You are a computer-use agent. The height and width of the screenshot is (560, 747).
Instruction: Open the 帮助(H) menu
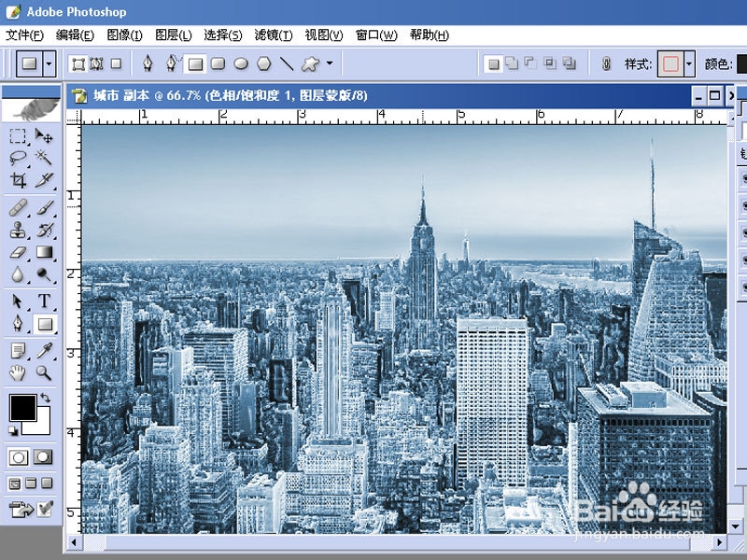[x=430, y=35]
